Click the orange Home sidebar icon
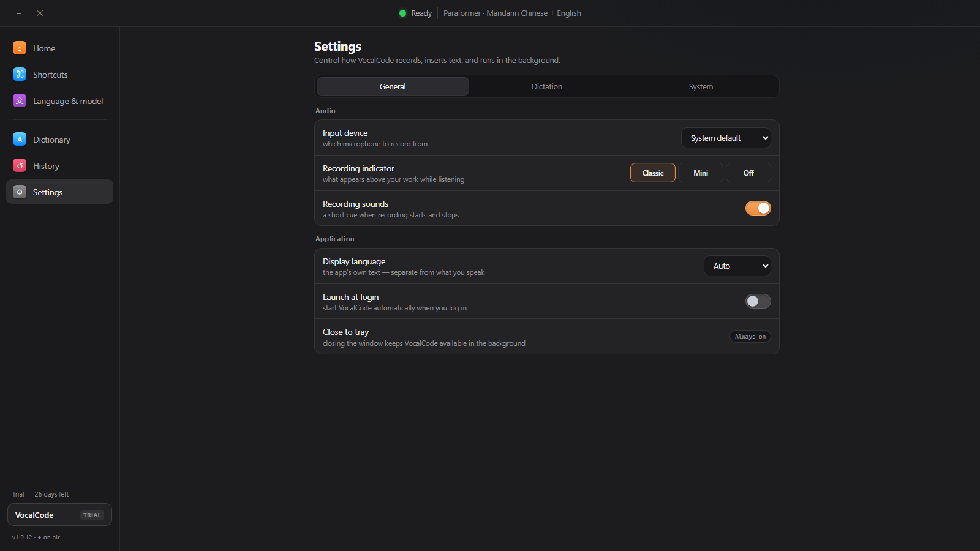The image size is (980, 551). (20, 48)
